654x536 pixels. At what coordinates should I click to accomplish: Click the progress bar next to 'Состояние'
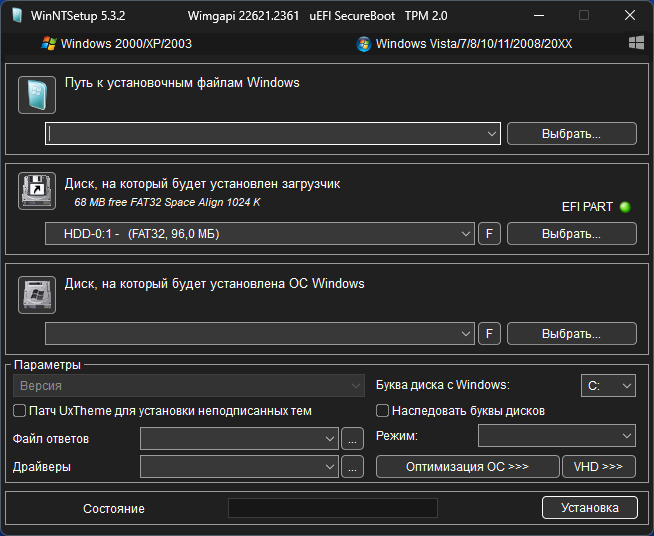[x=333, y=508]
